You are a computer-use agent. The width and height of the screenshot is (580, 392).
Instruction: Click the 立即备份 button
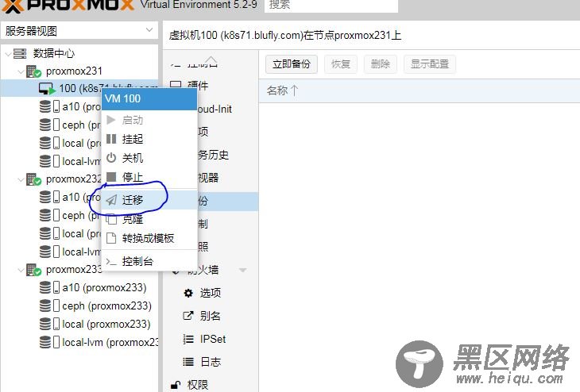pos(292,64)
